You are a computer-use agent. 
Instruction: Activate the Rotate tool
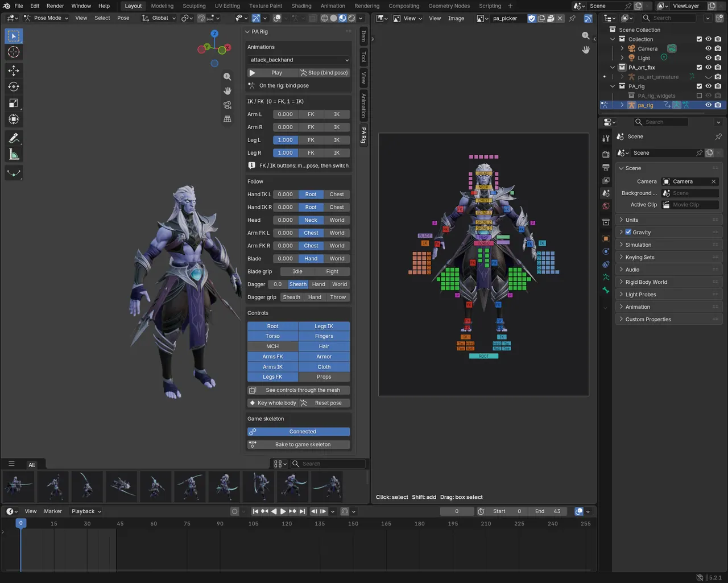14,87
